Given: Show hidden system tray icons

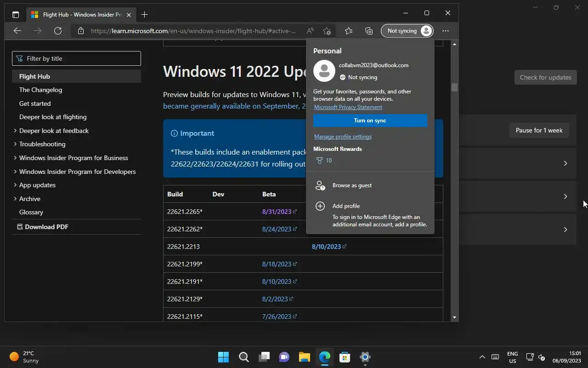Looking at the screenshot, I should click(482, 357).
